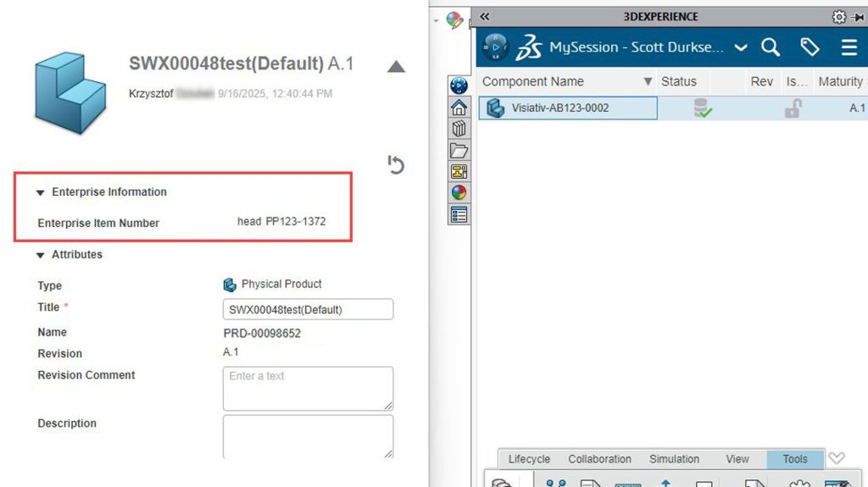This screenshot has height=487, width=868.
Task: Collapse the properties header with up triangle
Action: 396,67
